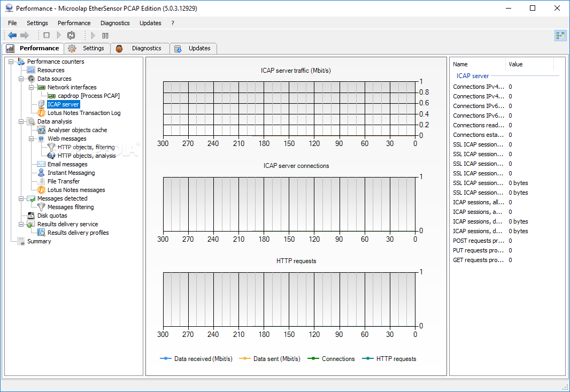Click the Resources tree icon
The width and height of the screenshot is (570, 392).
click(31, 70)
